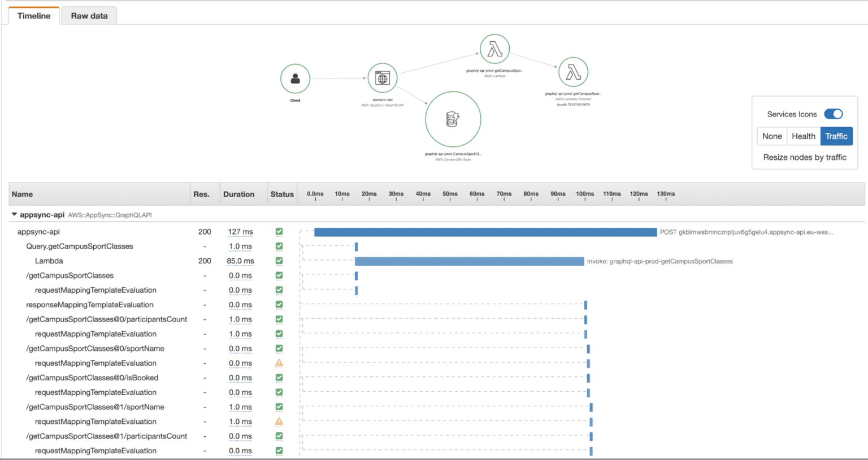The width and height of the screenshot is (868, 460).
Task: Select the Health resize option
Action: click(803, 136)
